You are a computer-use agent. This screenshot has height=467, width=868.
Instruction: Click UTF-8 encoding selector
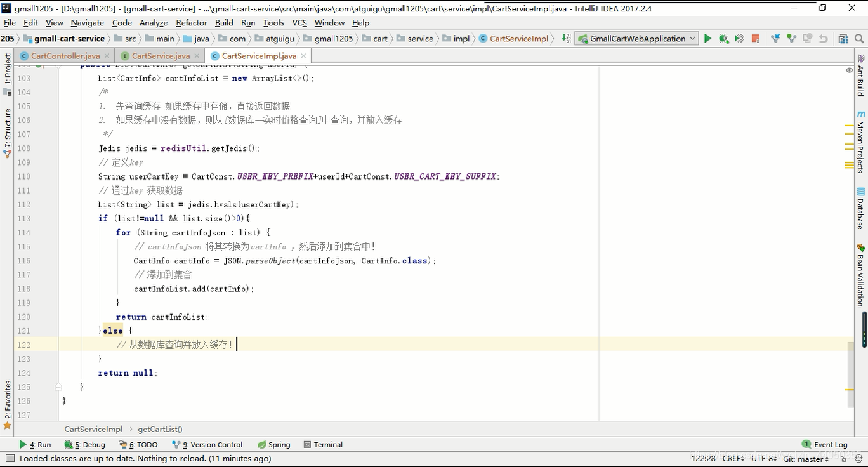point(764,459)
